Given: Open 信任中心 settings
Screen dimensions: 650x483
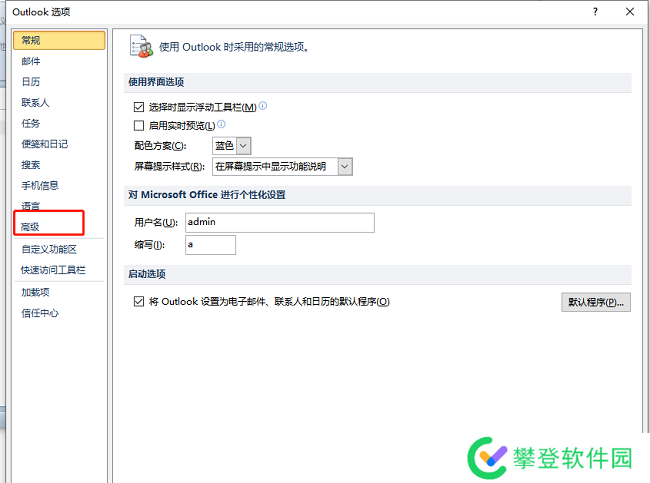Looking at the screenshot, I should (40, 313).
